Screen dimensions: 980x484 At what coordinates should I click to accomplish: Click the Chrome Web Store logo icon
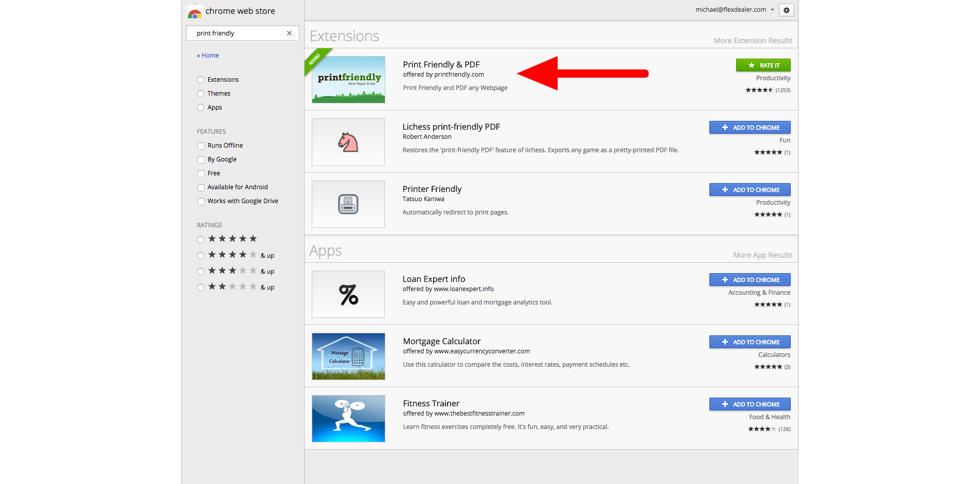194,12
